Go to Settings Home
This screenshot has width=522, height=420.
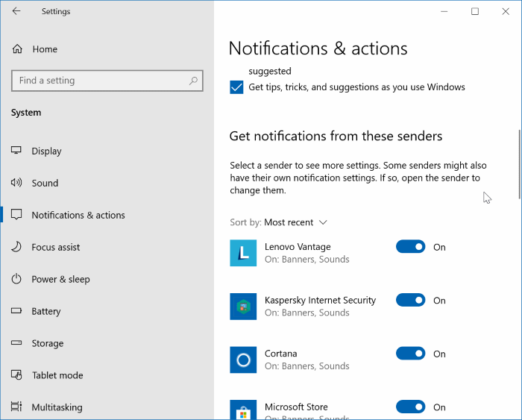pyautogui.click(x=107, y=49)
